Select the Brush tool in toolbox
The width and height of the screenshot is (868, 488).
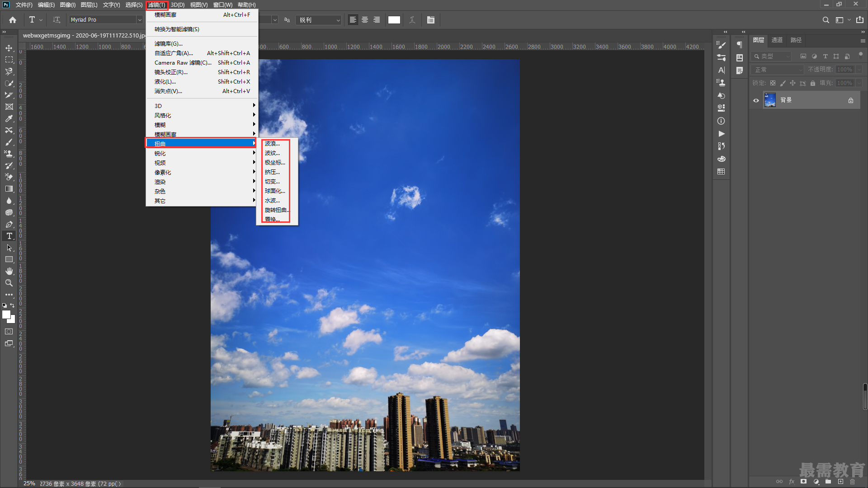(x=9, y=142)
